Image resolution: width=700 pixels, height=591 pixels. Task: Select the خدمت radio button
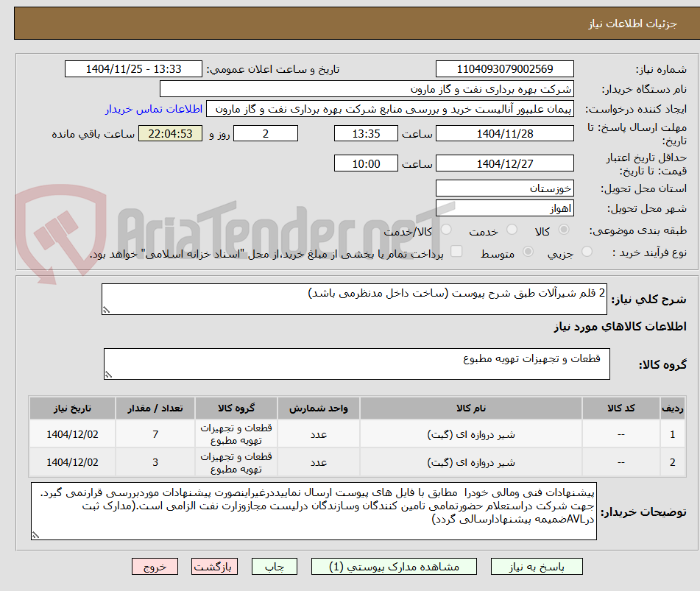(x=512, y=230)
